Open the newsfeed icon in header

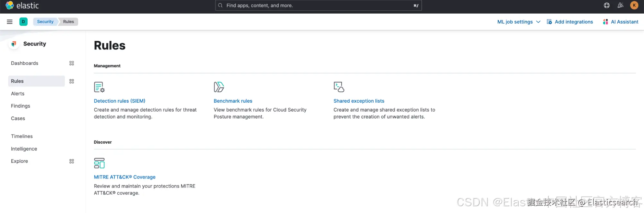(620, 5)
